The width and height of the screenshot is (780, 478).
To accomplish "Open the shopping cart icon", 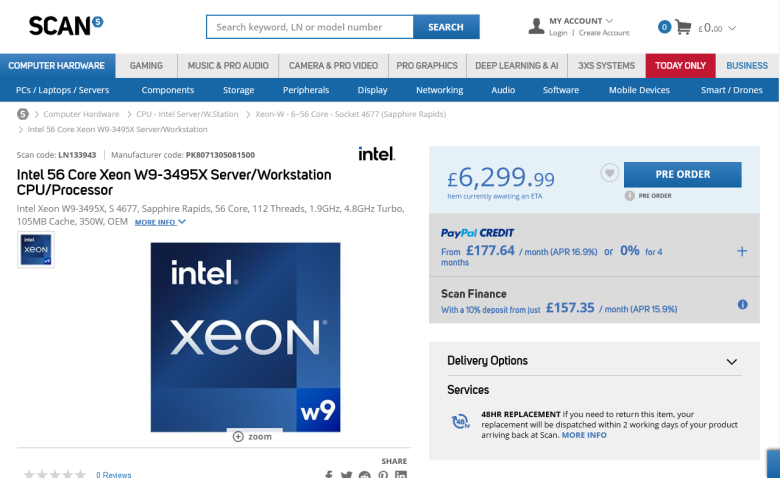I will (683, 27).
